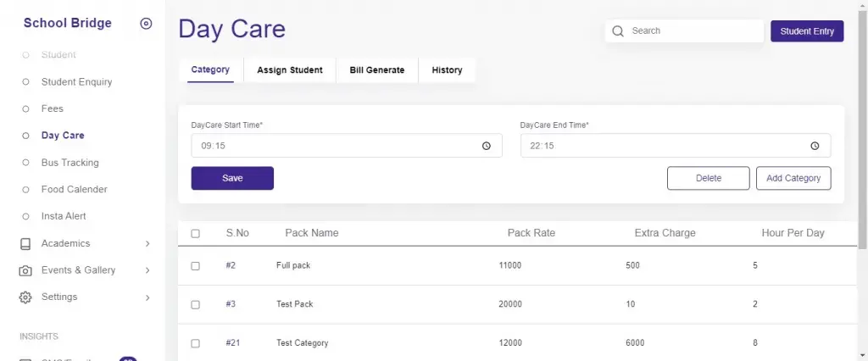The image size is (868, 361).
Task: Click the Test Category name cell
Action: (303, 343)
